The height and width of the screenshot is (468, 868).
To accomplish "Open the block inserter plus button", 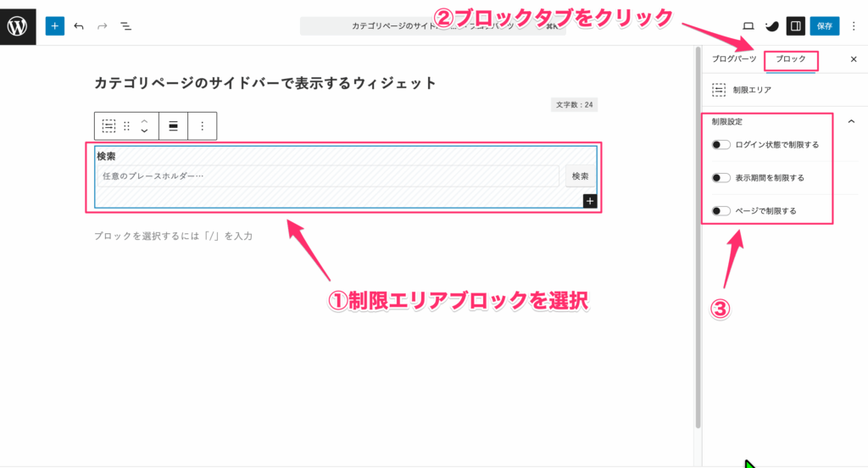I will [x=55, y=26].
